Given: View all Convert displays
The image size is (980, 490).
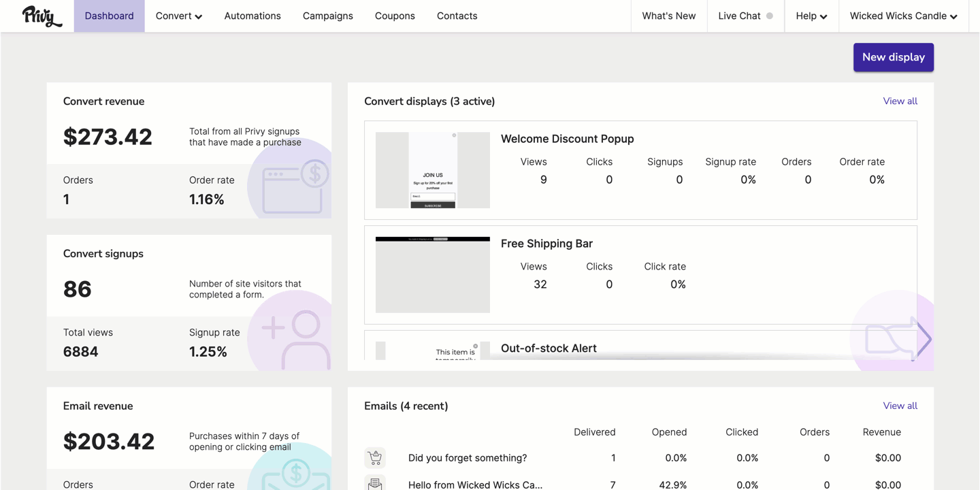Looking at the screenshot, I should [900, 101].
